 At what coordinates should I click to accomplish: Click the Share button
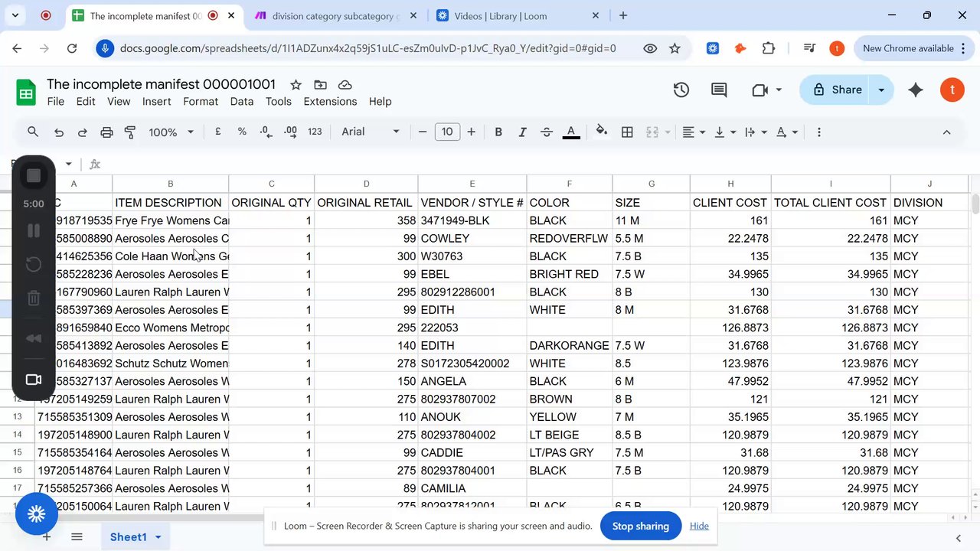coord(836,90)
